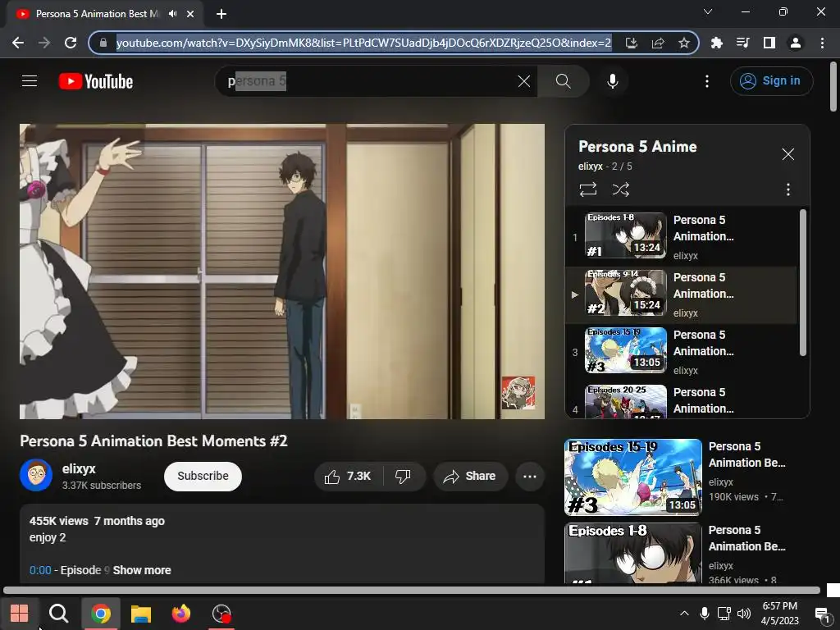The width and height of the screenshot is (840, 630).
Task: Click the horizontal page scrollbar
Action: coord(412,591)
